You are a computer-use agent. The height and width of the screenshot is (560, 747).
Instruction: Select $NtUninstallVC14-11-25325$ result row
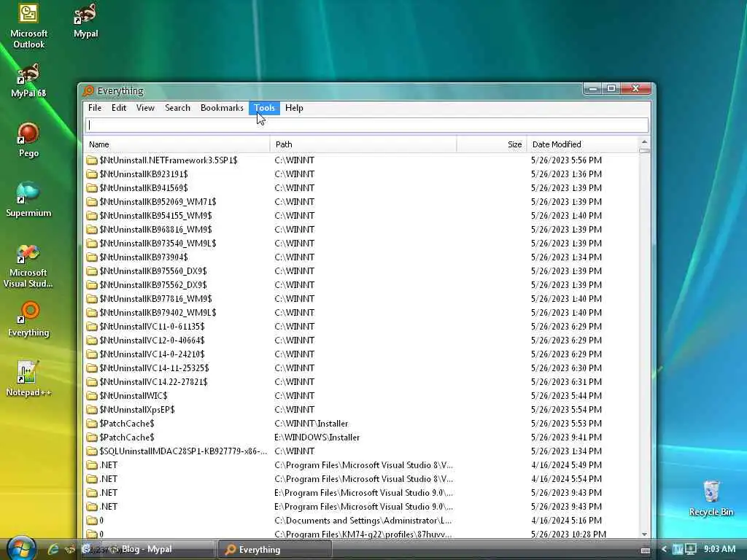[361, 367]
